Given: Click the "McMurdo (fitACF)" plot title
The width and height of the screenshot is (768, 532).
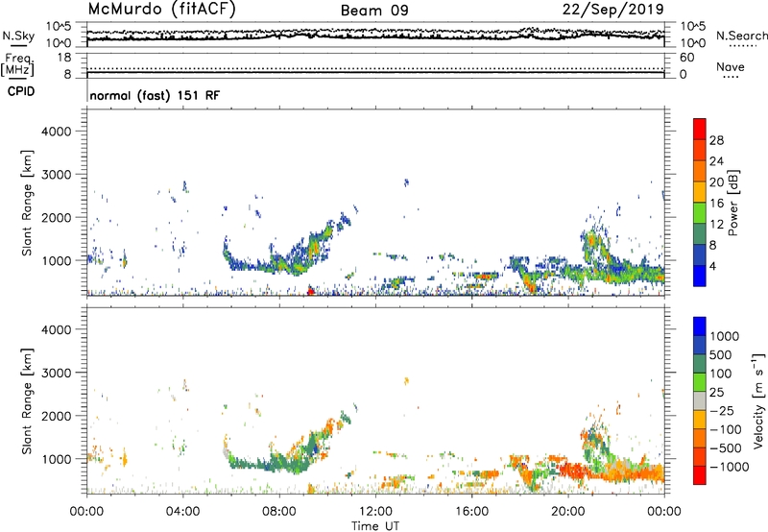Looking at the screenshot, I should (x=161, y=9).
